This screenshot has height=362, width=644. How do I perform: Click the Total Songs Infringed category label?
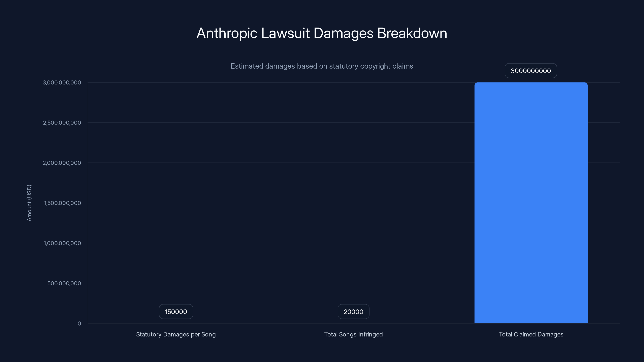coord(354,334)
